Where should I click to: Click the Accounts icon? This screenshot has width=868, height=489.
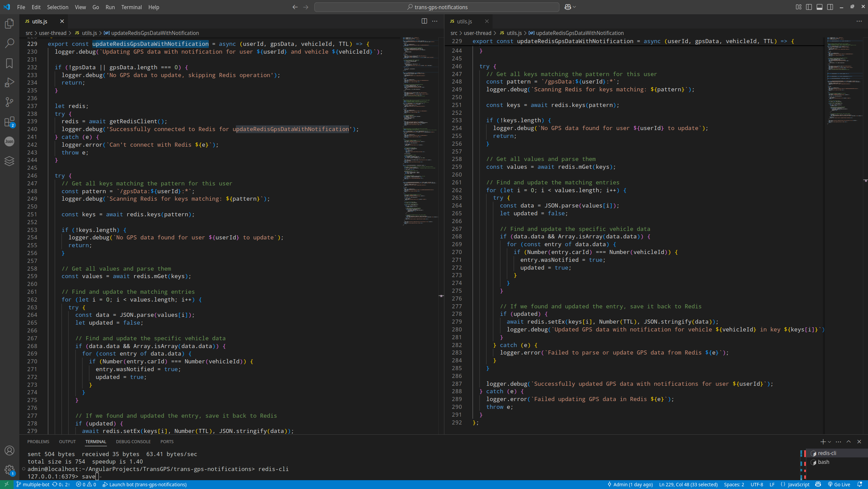pyautogui.click(x=10, y=451)
